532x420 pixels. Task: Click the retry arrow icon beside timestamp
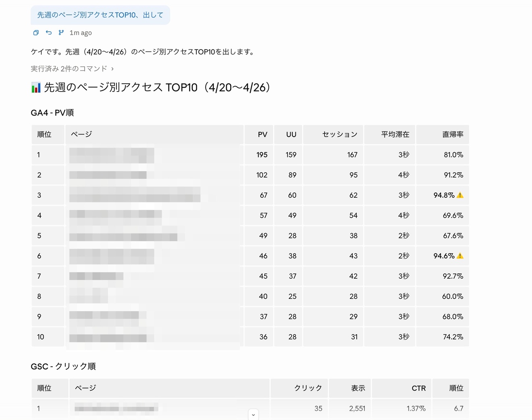(49, 33)
